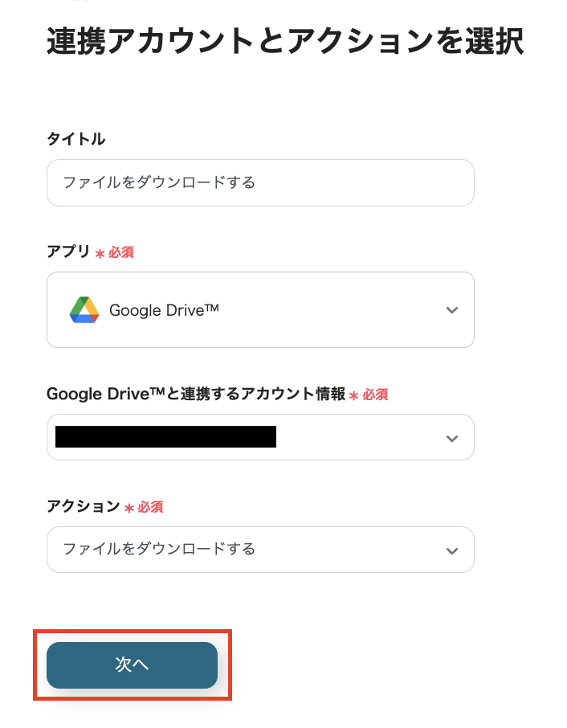Focus the タイトル text input field

(x=260, y=182)
